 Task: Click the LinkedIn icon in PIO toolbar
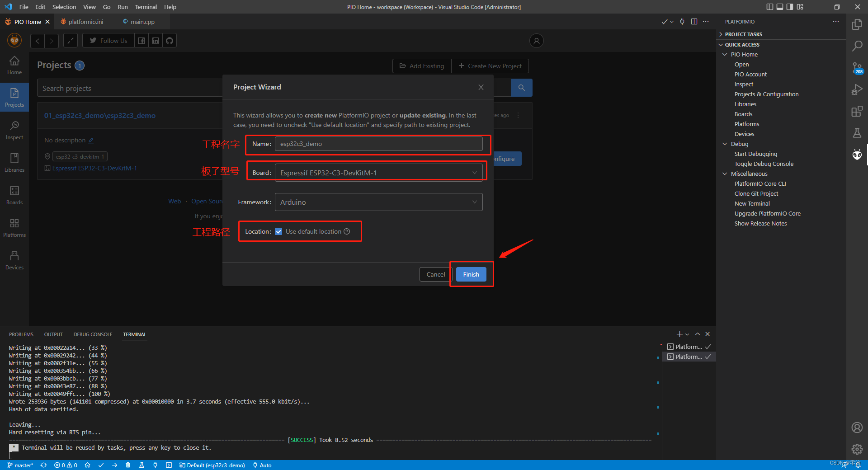click(x=156, y=41)
